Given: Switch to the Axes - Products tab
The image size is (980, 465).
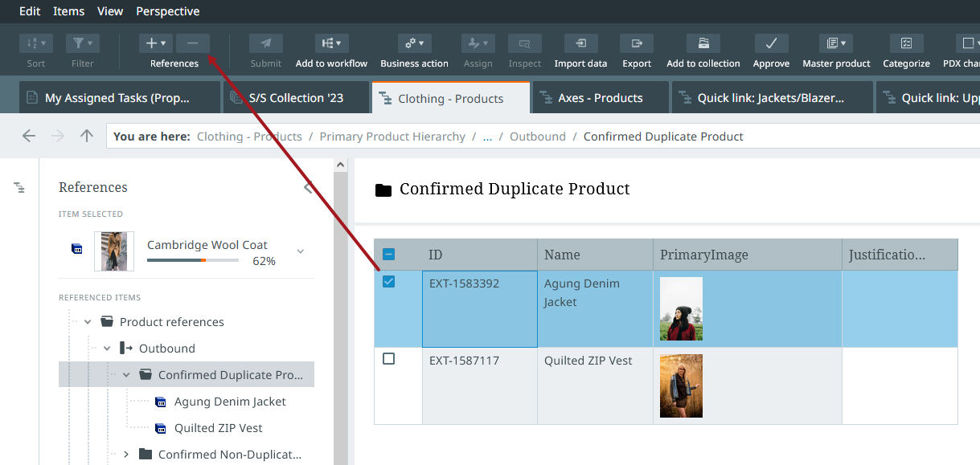Looking at the screenshot, I should 600,98.
